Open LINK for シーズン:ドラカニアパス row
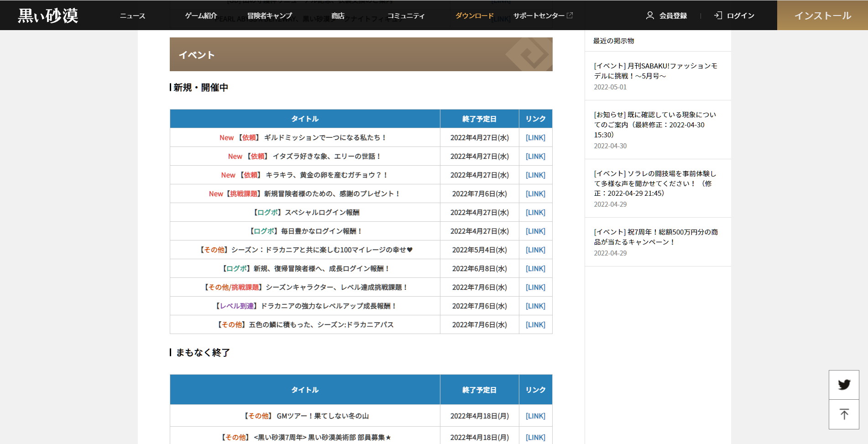This screenshot has height=444, width=868. (x=535, y=324)
